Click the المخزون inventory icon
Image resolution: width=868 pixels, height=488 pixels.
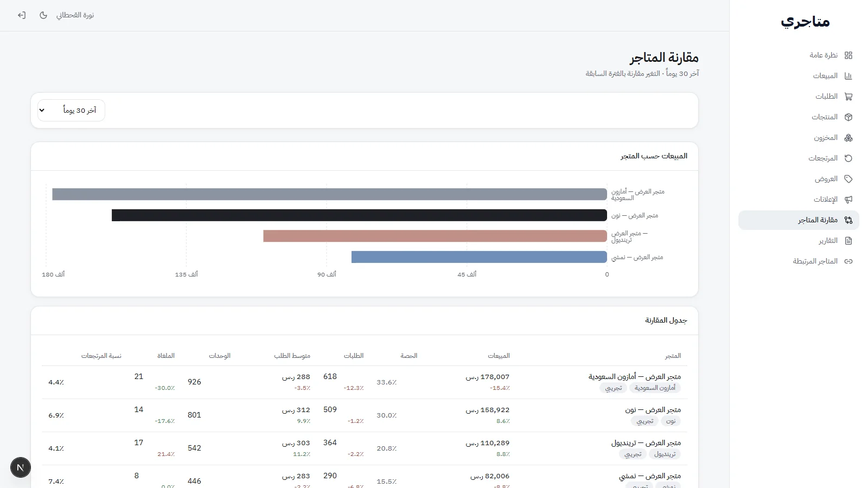(x=848, y=138)
